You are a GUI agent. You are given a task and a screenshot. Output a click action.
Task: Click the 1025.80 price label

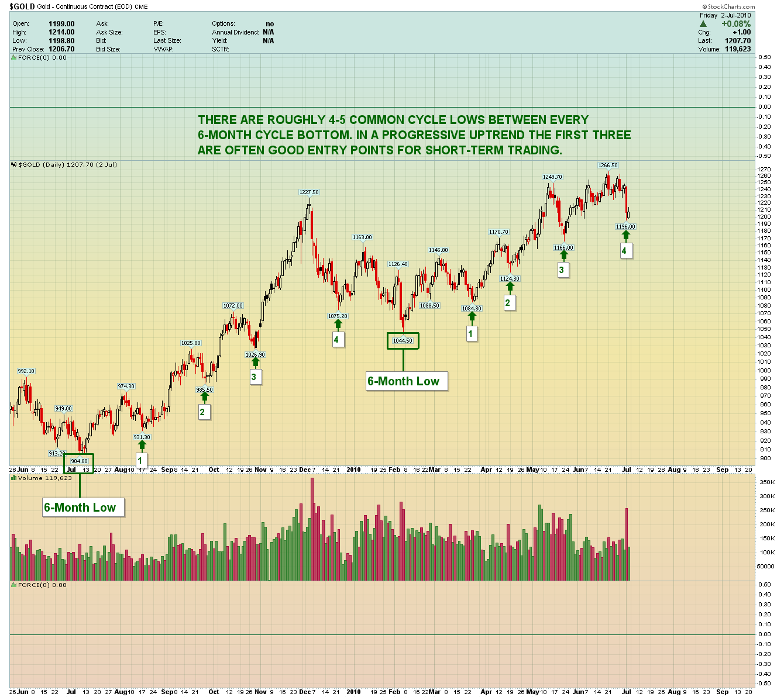point(191,343)
